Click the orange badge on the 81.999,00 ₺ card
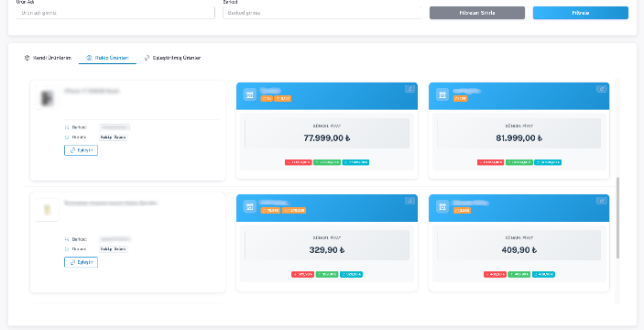Screen dimensions: 644x330 [460, 99]
